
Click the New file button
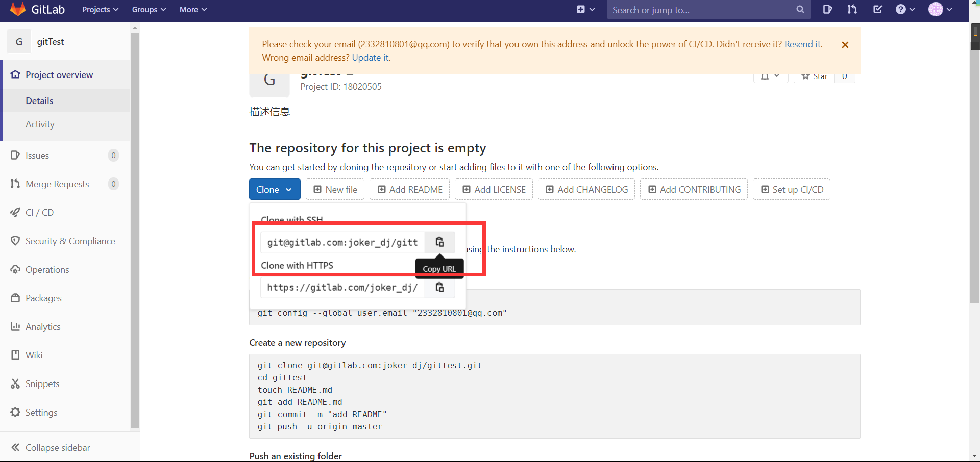coord(335,189)
